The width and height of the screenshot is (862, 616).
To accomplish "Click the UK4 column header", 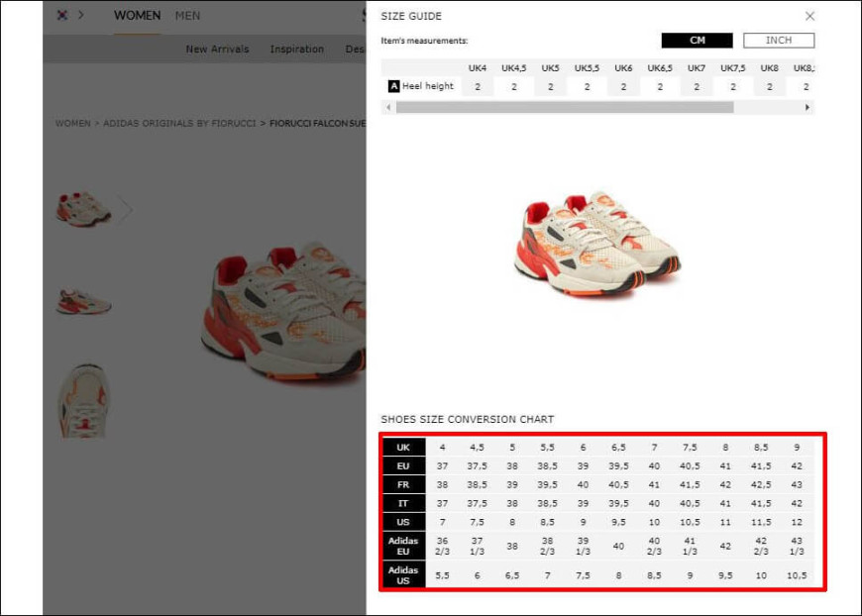I will [478, 68].
